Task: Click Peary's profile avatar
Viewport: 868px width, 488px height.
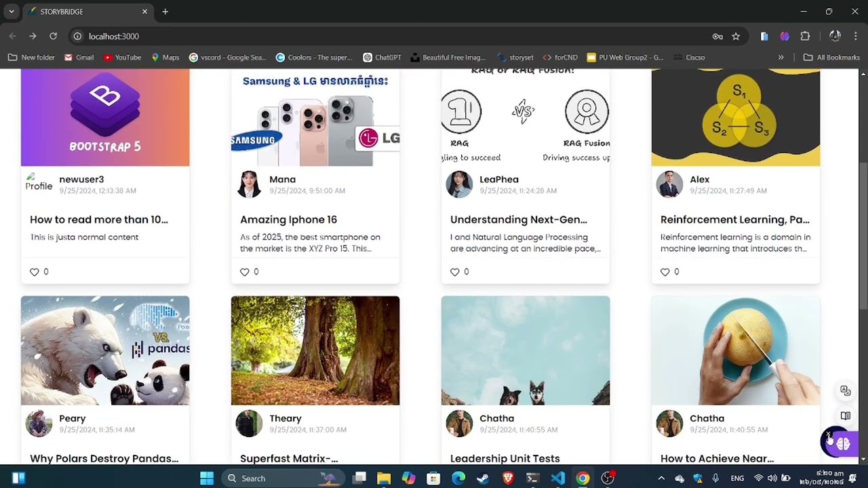Action: 39,424
